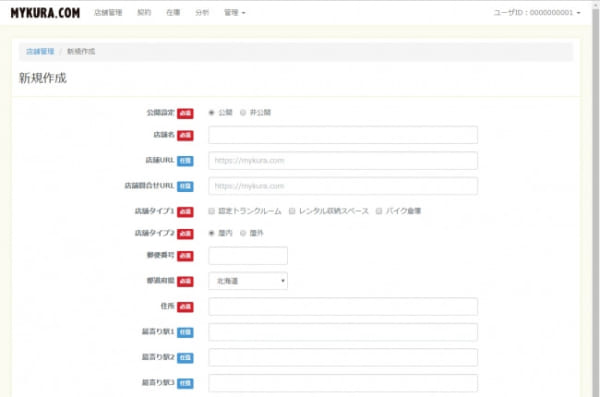This screenshot has height=397, width=600.
Task: Open the 分析 navbar item
Action: point(202,13)
